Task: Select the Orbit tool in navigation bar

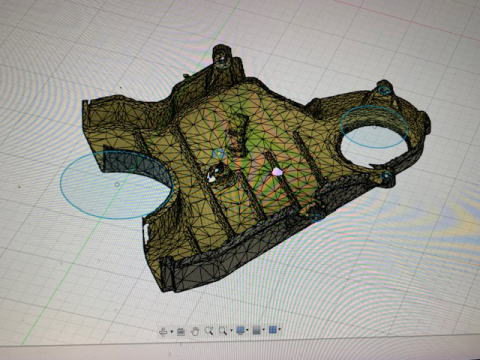Action: point(163,331)
